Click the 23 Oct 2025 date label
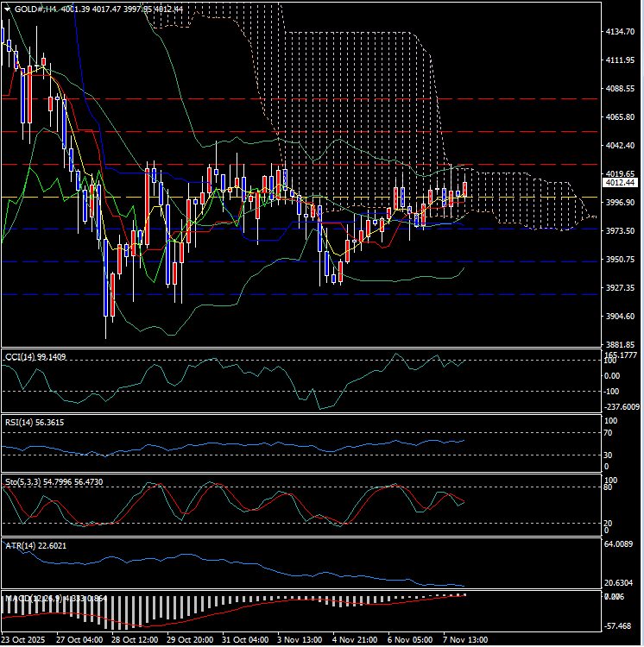Viewport: 644px width, 647px height. point(24,640)
